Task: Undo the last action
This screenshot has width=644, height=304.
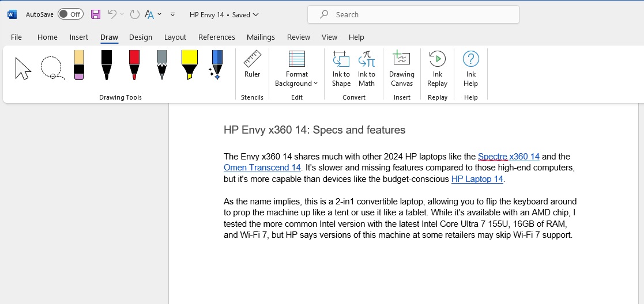Action: pyautogui.click(x=112, y=14)
